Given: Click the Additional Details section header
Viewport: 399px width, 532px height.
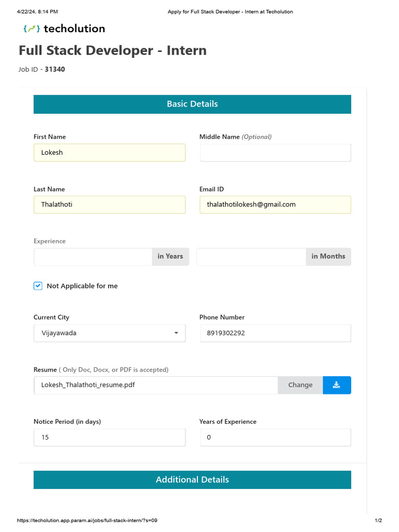Looking at the screenshot, I should [192, 480].
